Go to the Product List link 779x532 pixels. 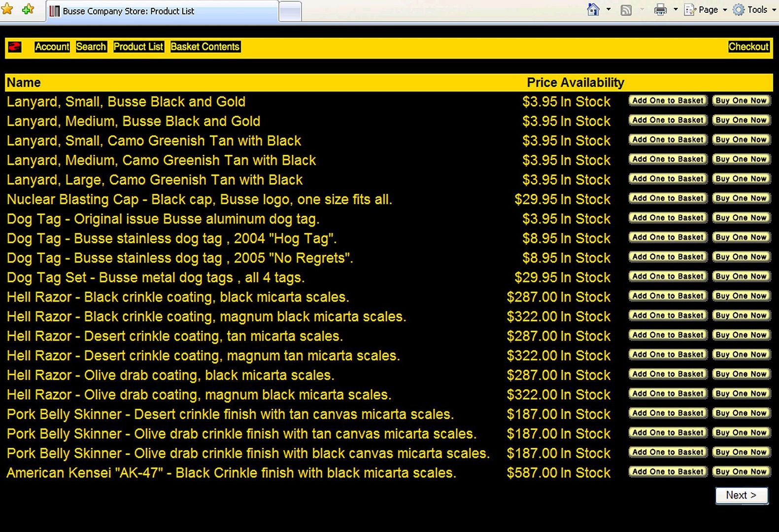[x=138, y=47]
